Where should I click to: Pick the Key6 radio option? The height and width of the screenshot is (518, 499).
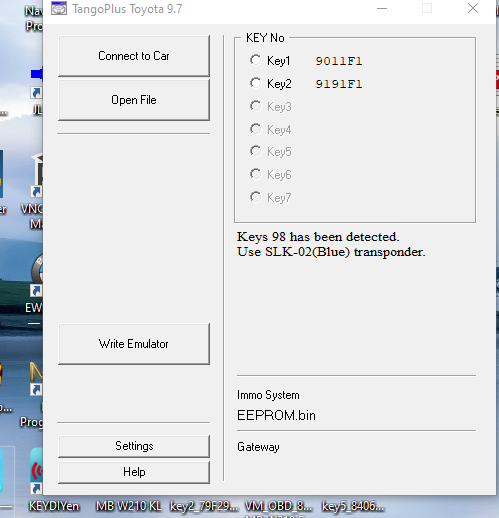[x=256, y=174]
